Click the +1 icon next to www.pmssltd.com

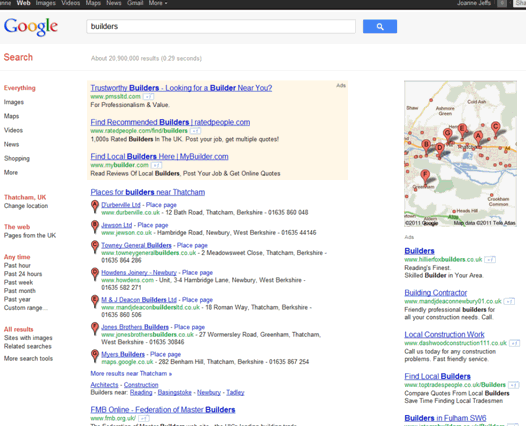coord(148,97)
